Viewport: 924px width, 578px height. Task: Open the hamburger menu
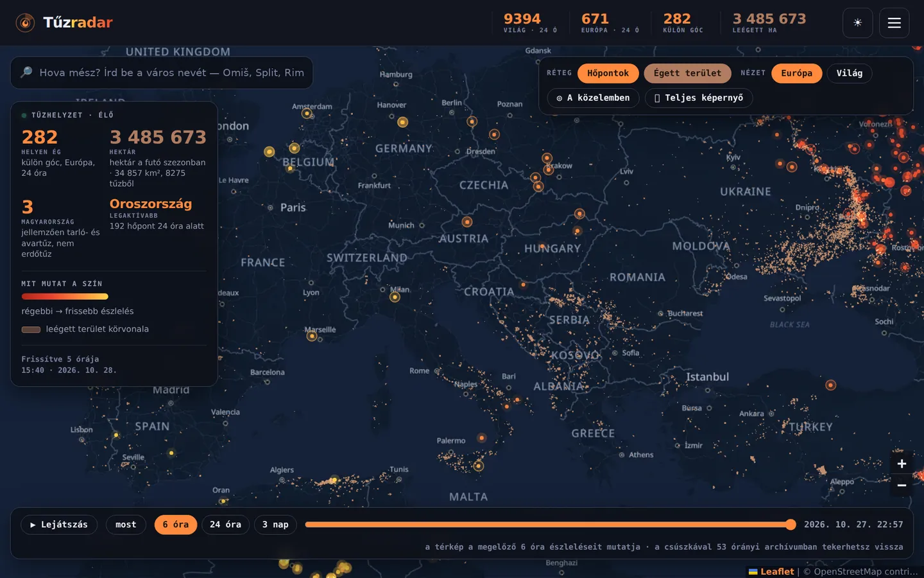pyautogui.click(x=894, y=23)
